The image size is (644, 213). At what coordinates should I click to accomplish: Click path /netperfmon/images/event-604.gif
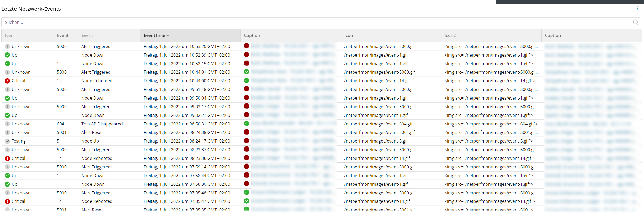[378, 124]
